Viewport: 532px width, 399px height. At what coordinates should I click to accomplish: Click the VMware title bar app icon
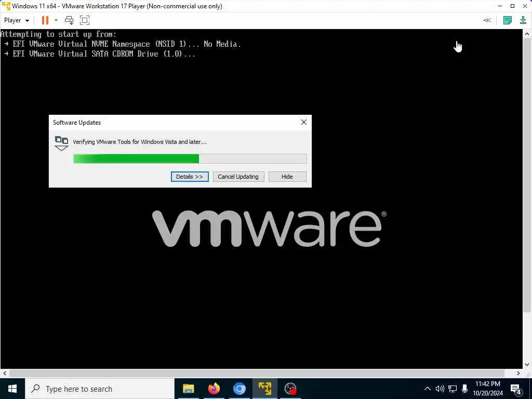tap(6, 6)
